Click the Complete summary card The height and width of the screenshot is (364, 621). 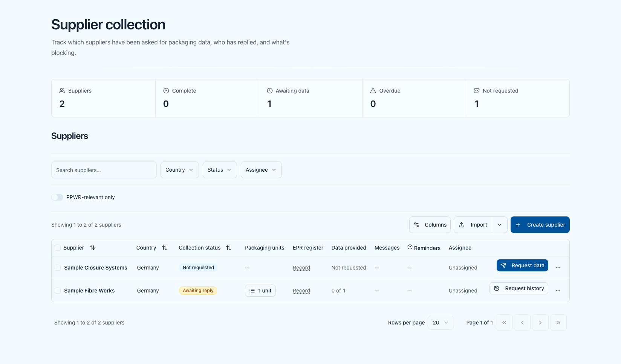coord(207,98)
